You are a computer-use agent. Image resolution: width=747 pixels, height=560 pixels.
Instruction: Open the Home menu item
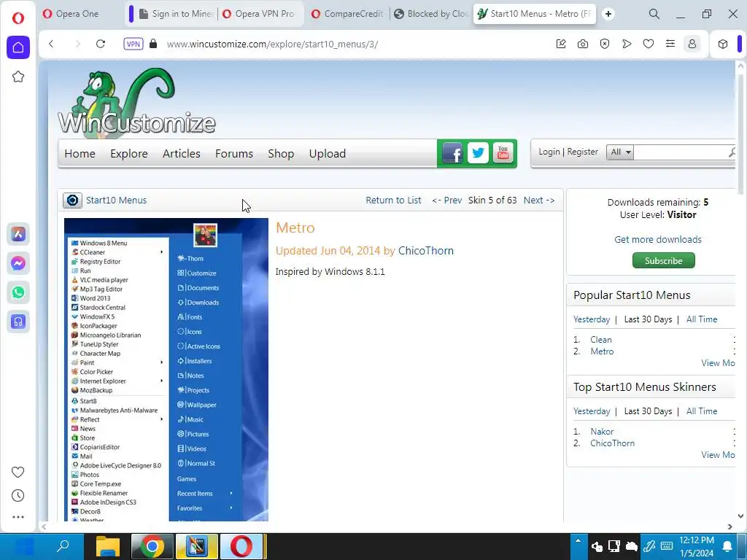coord(80,153)
